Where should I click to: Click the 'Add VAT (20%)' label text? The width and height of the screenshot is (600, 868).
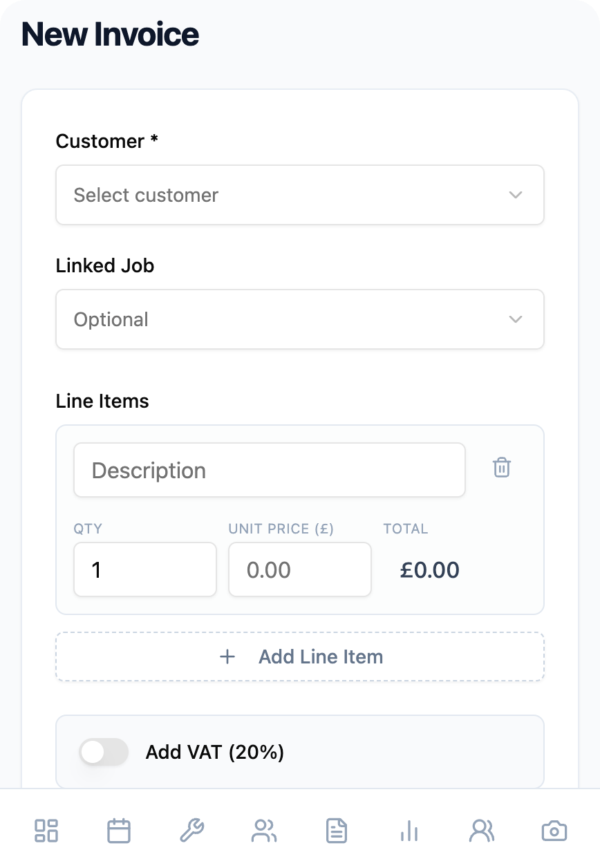pos(215,752)
